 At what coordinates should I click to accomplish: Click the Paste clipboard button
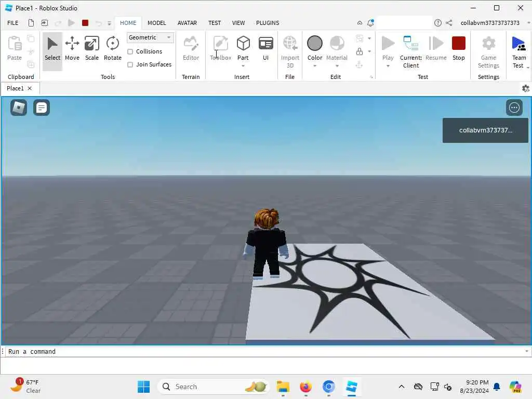[x=15, y=49]
